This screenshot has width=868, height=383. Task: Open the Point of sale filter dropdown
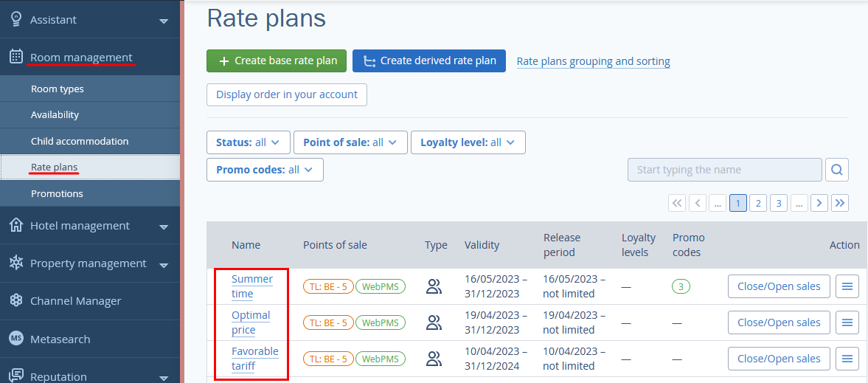[350, 142]
